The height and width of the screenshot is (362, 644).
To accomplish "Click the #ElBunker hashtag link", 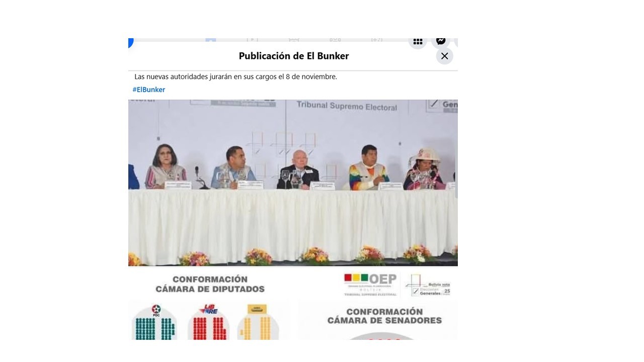I will click(149, 89).
